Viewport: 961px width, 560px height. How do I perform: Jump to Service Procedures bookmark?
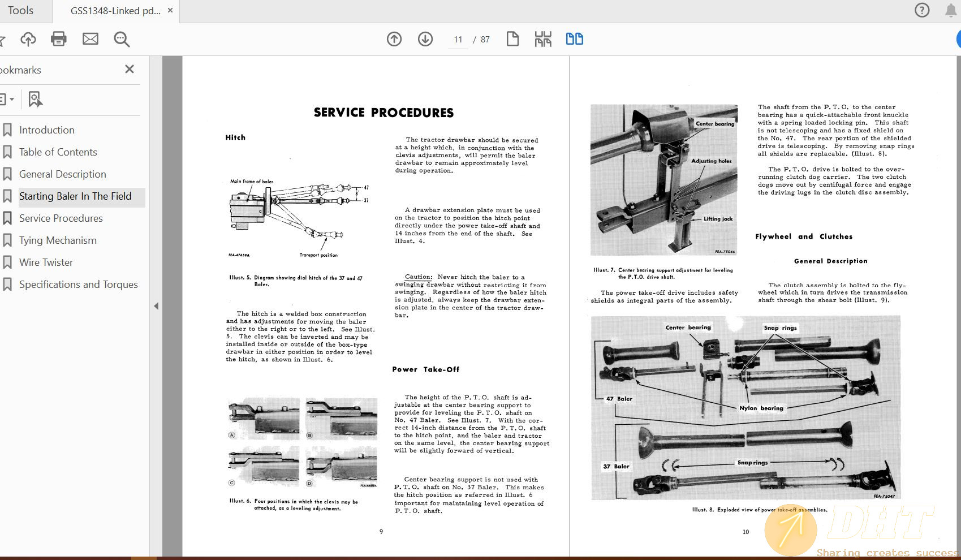coord(61,218)
